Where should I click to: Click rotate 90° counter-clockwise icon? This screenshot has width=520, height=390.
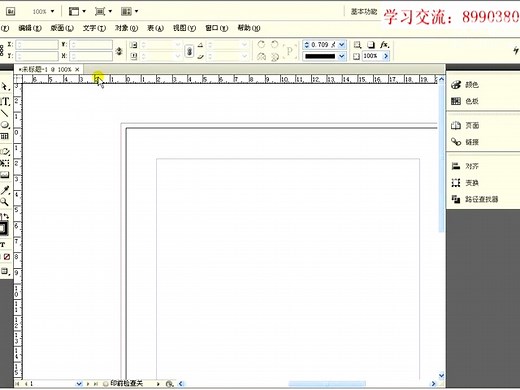[x=274, y=44]
